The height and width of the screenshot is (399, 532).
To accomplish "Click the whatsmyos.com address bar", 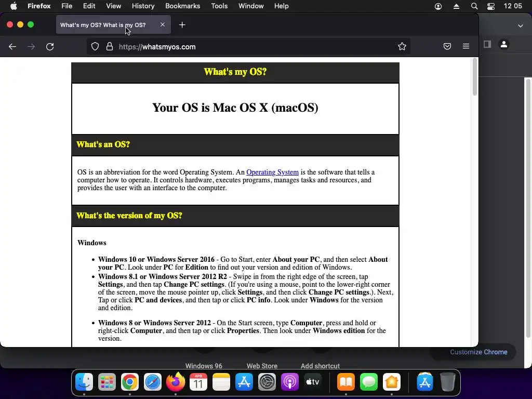I will click(x=248, y=46).
